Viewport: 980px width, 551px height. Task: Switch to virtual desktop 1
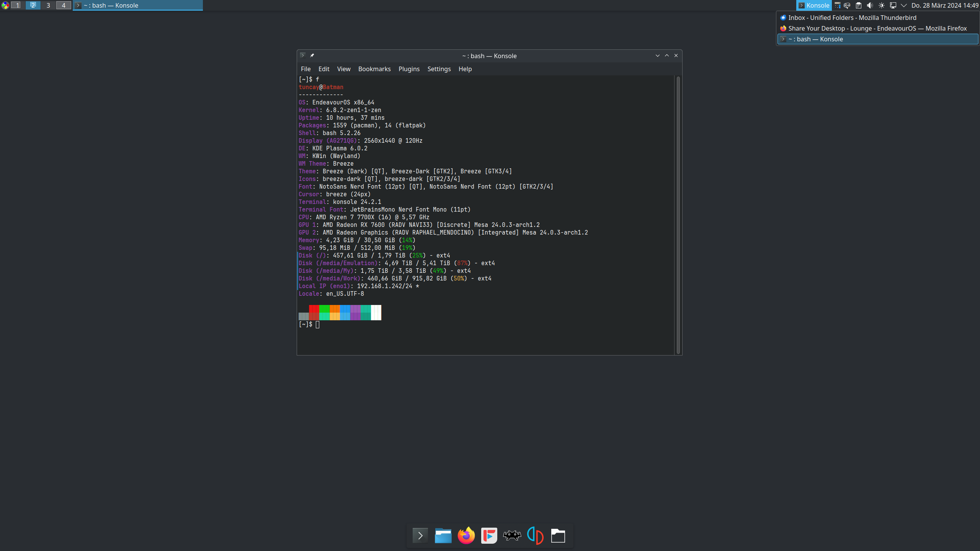pos(17,5)
